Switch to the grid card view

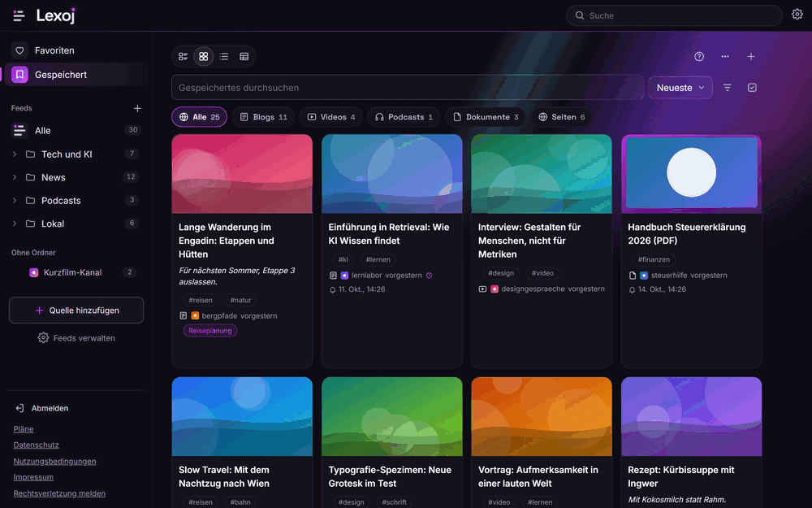point(204,57)
